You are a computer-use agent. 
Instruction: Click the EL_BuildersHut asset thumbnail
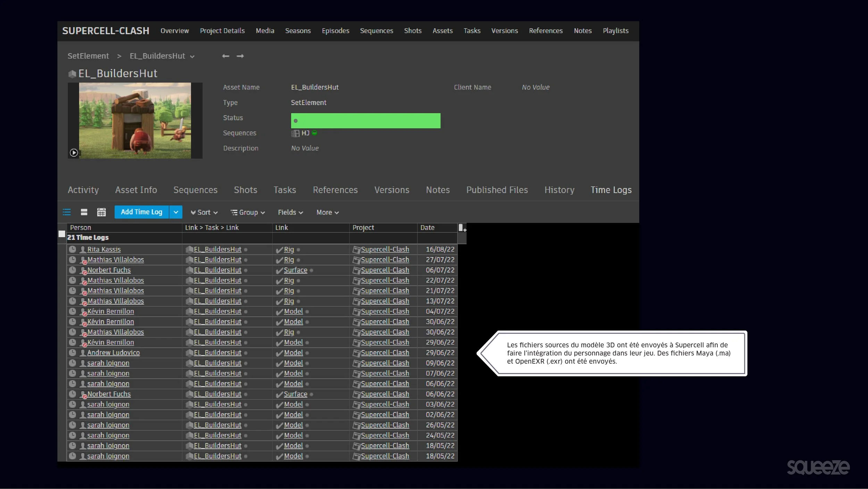pos(135,121)
